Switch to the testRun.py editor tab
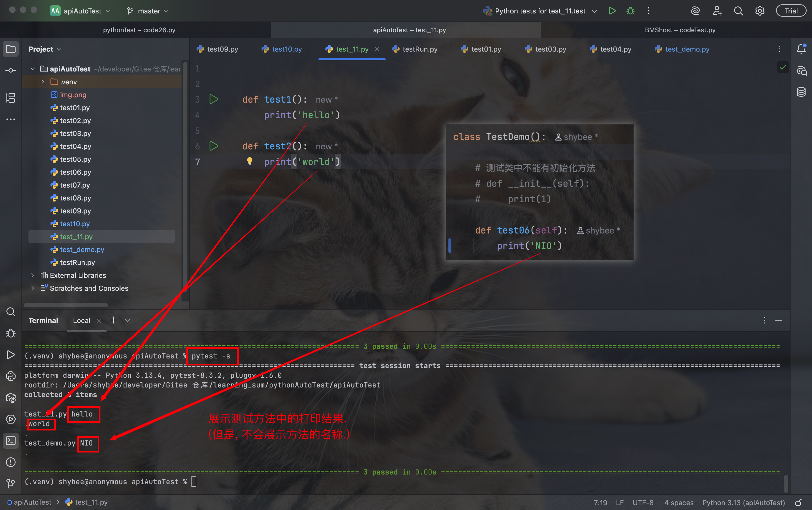 pyautogui.click(x=420, y=49)
